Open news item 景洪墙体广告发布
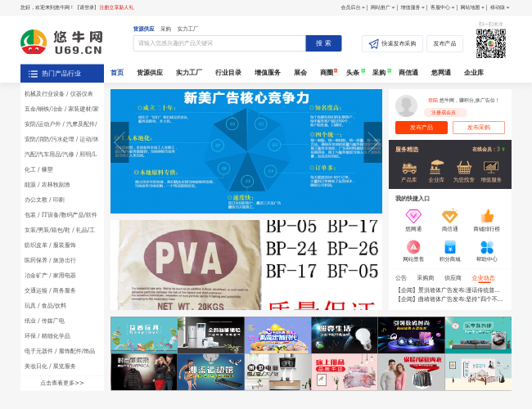 449,290
